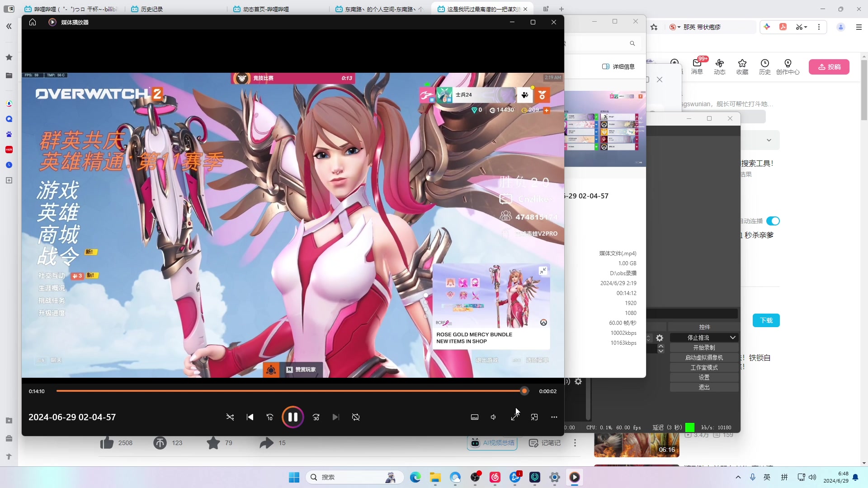The image size is (868, 488).
Task: Give coins to the video
Action: [x=160, y=443]
